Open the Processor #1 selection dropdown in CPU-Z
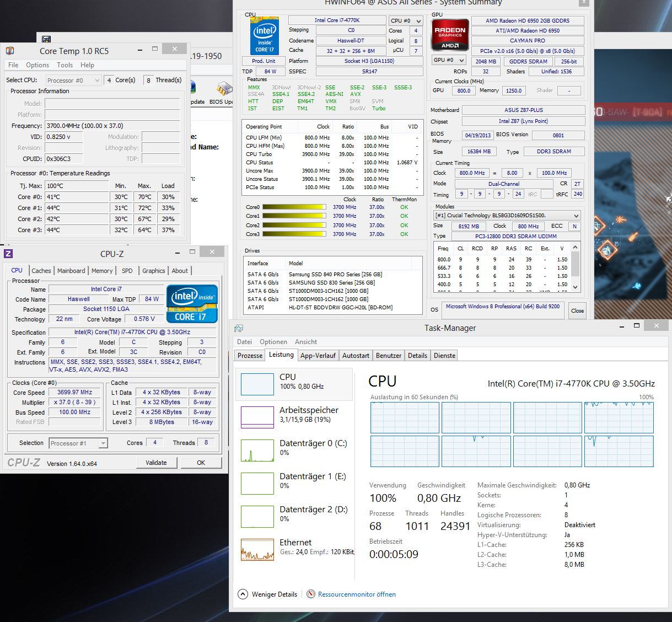This screenshot has width=672, height=622. [x=78, y=443]
